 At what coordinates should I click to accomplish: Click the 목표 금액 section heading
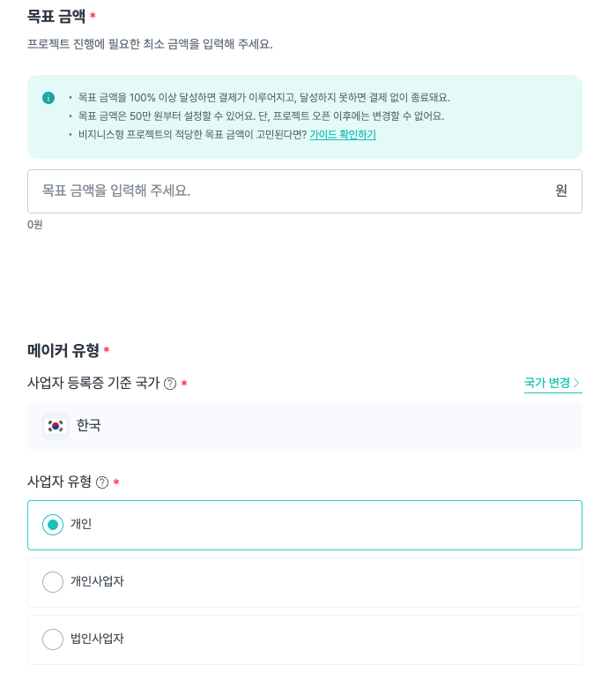(x=56, y=16)
